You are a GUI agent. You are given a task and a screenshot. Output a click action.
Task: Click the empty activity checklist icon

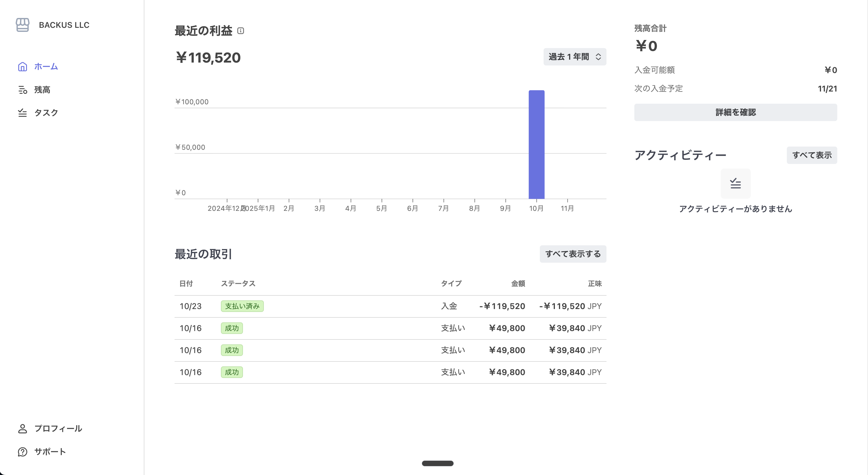pos(735,183)
